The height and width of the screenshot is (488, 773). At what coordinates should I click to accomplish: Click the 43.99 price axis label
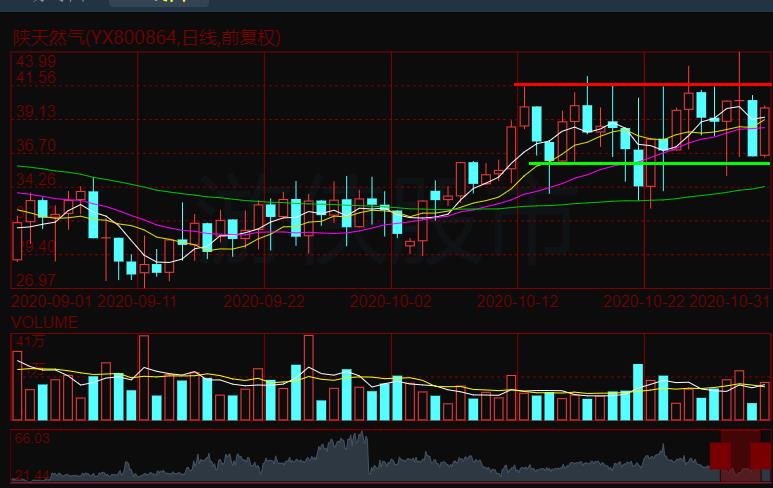(x=36, y=62)
